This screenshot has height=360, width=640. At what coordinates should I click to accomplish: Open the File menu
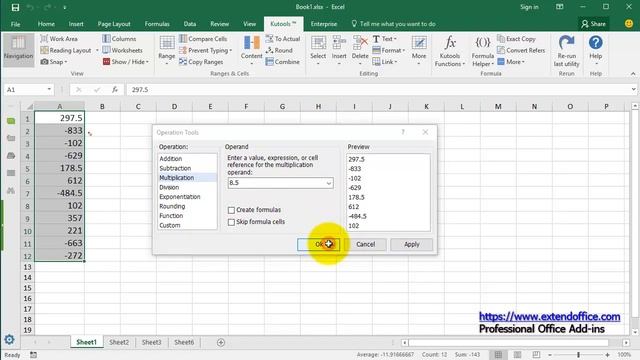pyautogui.click(x=16, y=24)
